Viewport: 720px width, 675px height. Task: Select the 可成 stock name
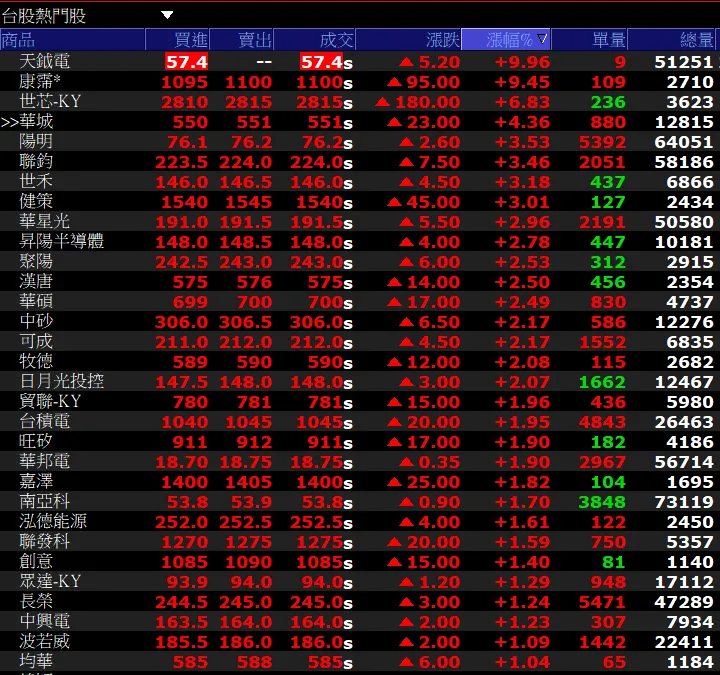click(36, 342)
